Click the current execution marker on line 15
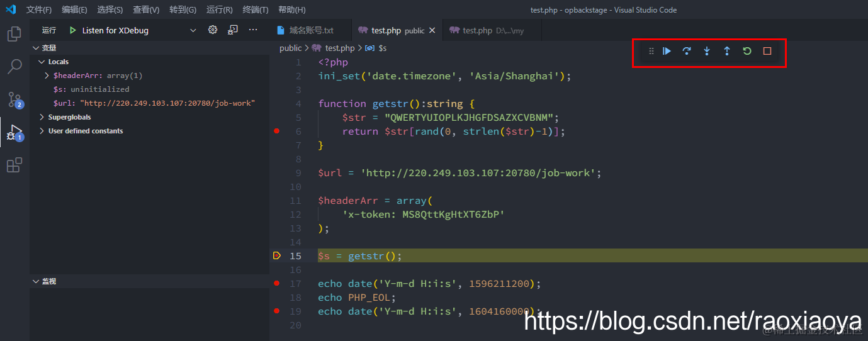Viewport: 868px width, 341px height. click(x=277, y=255)
